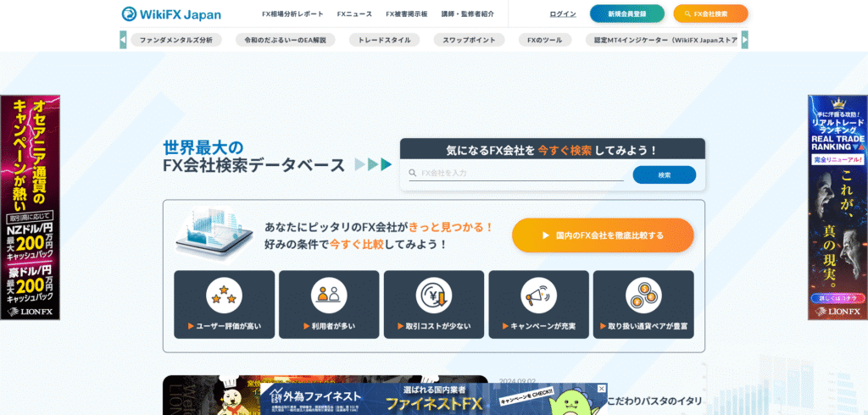Click the megaphone icon for キャンペーンが充実
This screenshot has height=415, width=868.
(x=538, y=296)
